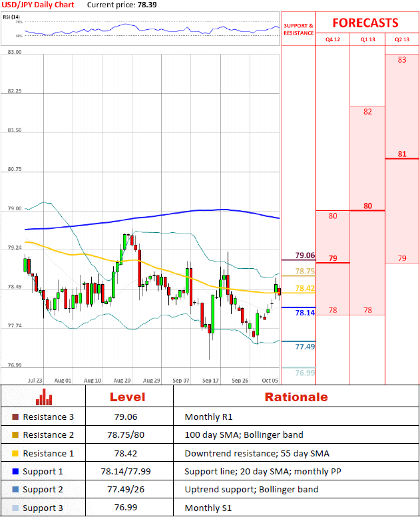Click the Sep 17 date axis label

coord(211,381)
